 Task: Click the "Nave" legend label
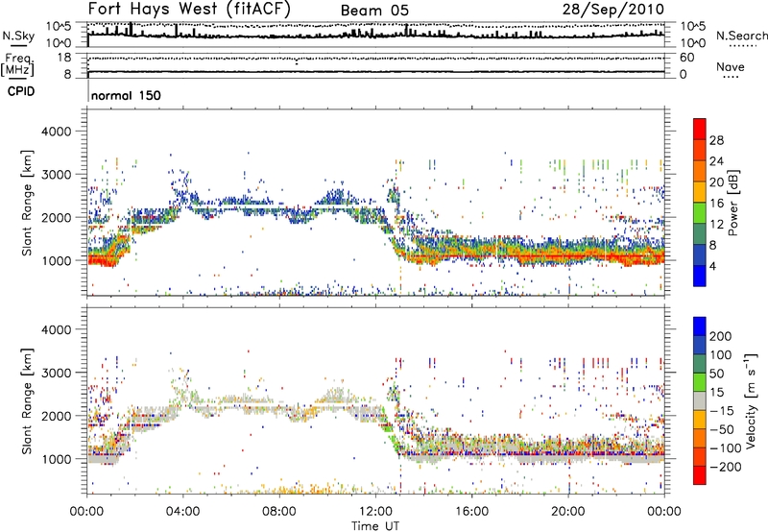point(730,67)
